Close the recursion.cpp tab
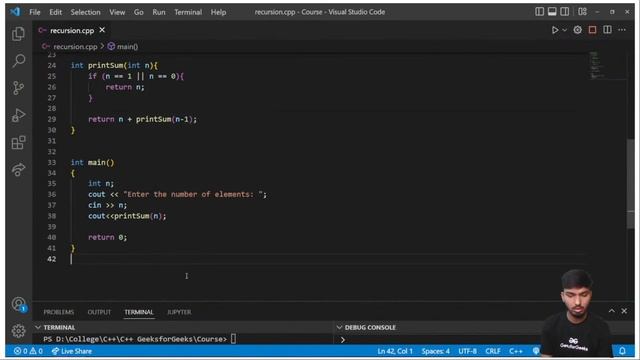The image size is (640, 360). [x=102, y=30]
